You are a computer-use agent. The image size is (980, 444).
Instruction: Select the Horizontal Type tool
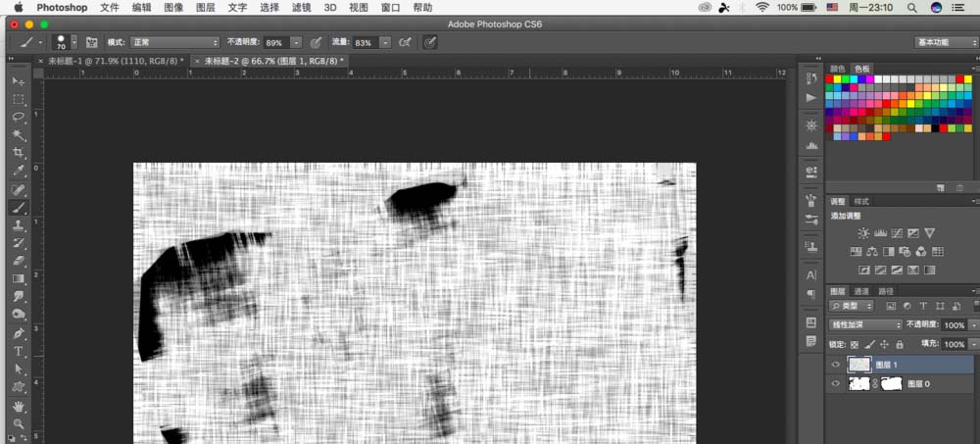coord(19,351)
